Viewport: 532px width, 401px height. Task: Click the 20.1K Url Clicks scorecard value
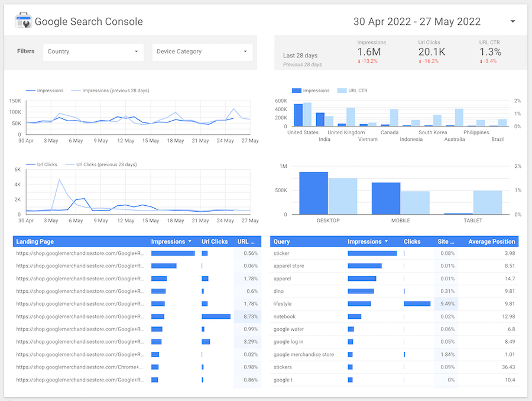pos(432,52)
